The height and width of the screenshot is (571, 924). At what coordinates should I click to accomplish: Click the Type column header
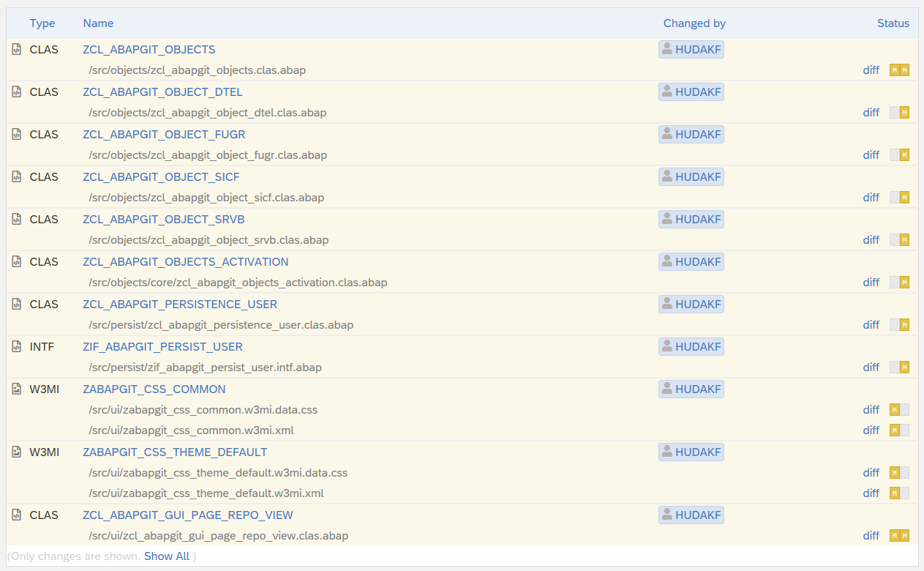pyautogui.click(x=42, y=23)
